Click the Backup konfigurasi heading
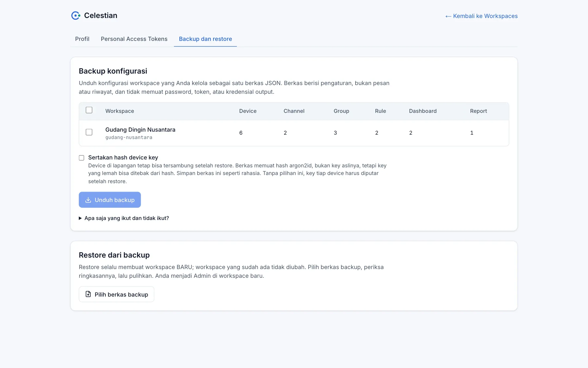Image resolution: width=588 pixels, height=368 pixels. pos(113,71)
